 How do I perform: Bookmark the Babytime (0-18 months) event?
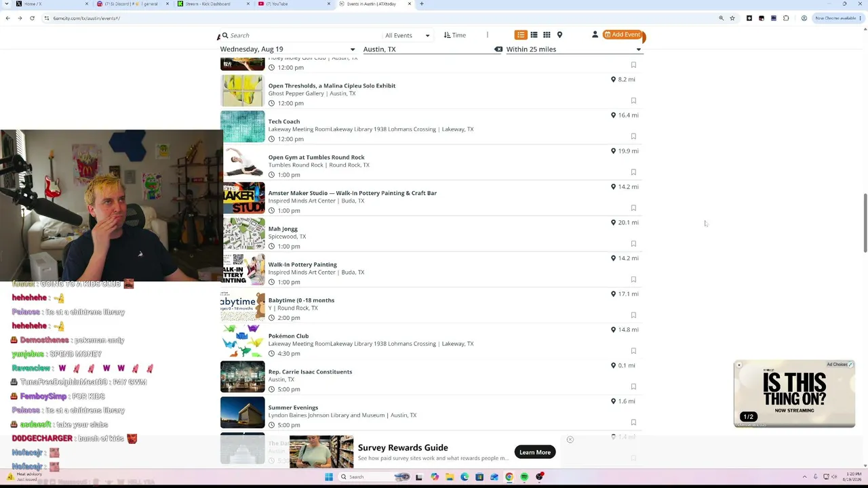pyautogui.click(x=633, y=315)
